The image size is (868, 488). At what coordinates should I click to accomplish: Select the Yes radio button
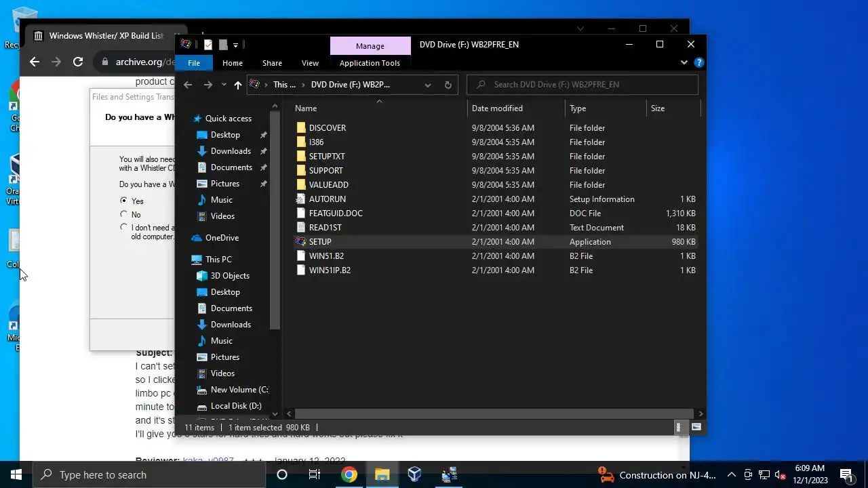pyautogui.click(x=123, y=201)
